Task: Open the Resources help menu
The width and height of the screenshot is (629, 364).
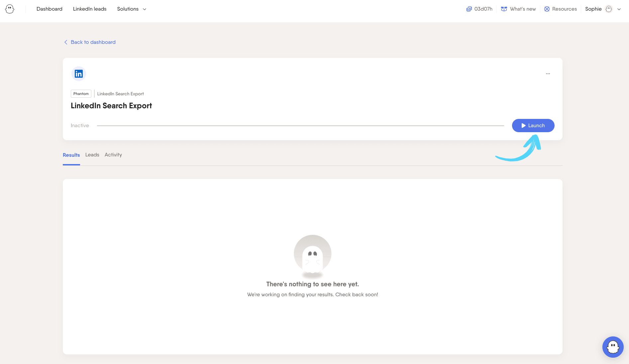Action: pyautogui.click(x=560, y=9)
